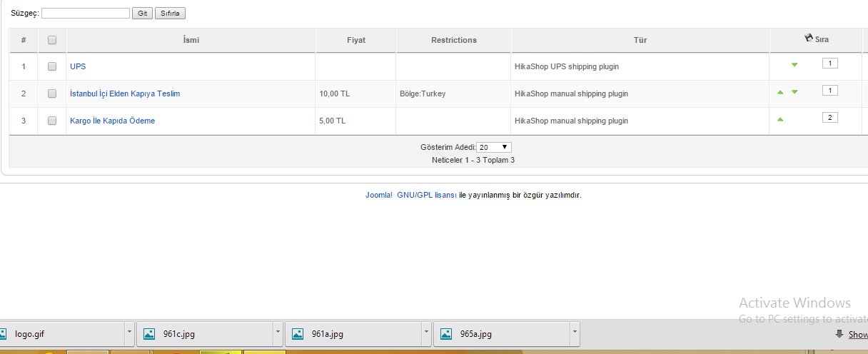Check the Kargo İle Kapıda Ödeme checkbox
The height and width of the screenshot is (354, 868).
point(52,121)
